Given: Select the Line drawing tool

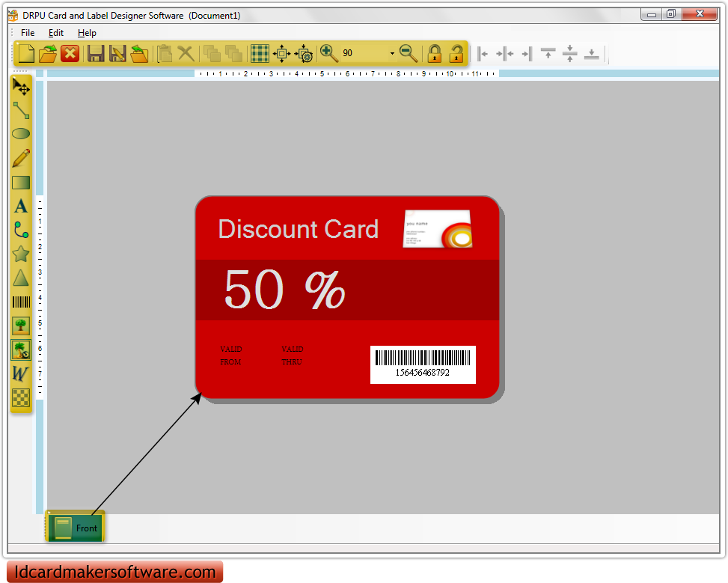Looking at the screenshot, I should 21,110.
